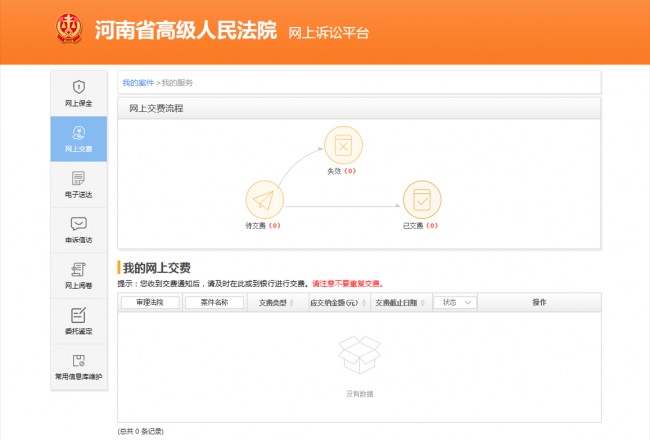
Task: Expand the 状态 dropdown filter
Action: pyautogui.click(x=454, y=302)
